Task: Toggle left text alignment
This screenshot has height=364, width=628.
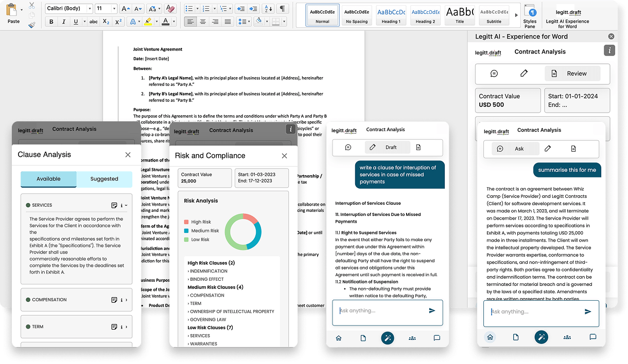Action: tap(190, 22)
